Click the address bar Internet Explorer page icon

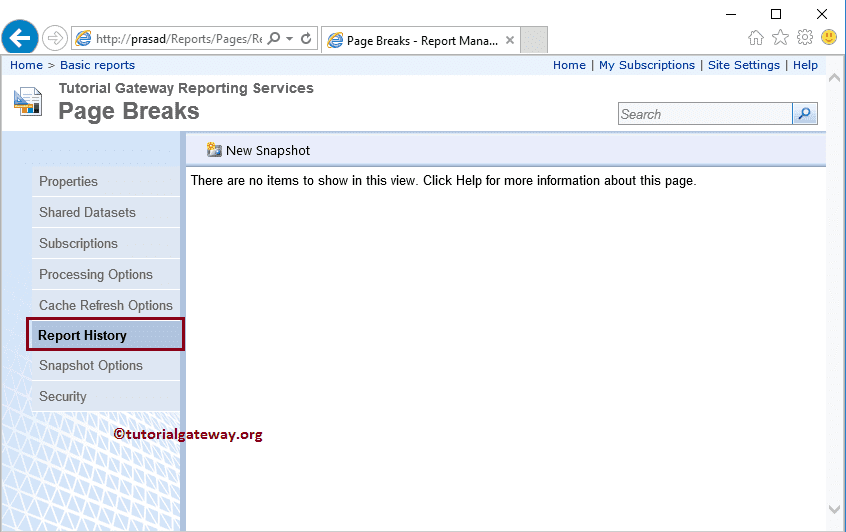pyautogui.click(x=83, y=38)
